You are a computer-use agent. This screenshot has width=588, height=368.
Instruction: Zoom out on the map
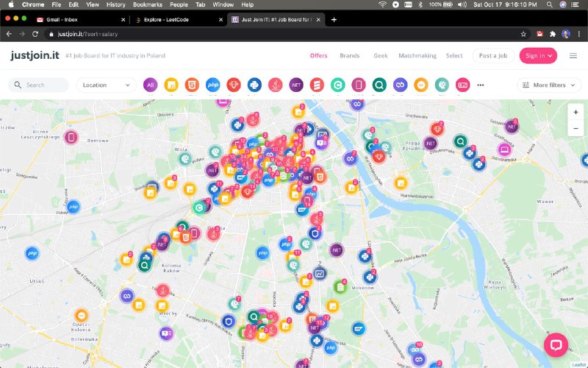(576, 128)
